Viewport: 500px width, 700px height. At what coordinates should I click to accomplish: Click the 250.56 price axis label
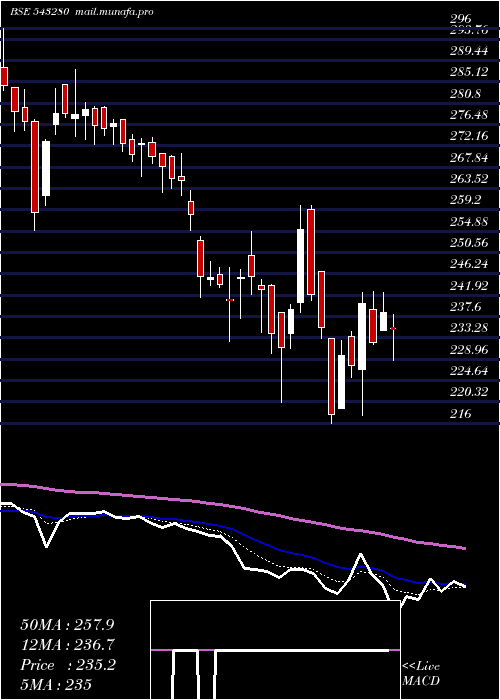pyautogui.click(x=469, y=243)
